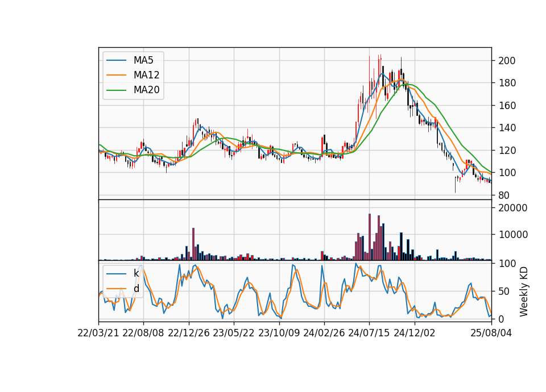This screenshot has width=546, height=392.
Task: Click the tall volume bar just after 22/12/26
Action: click(193, 244)
